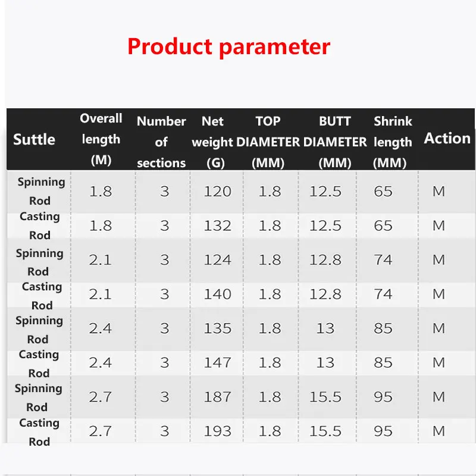The width and height of the screenshot is (476, 476).
Task: Click the red "Product parameter" title
Action: [228, 46]
